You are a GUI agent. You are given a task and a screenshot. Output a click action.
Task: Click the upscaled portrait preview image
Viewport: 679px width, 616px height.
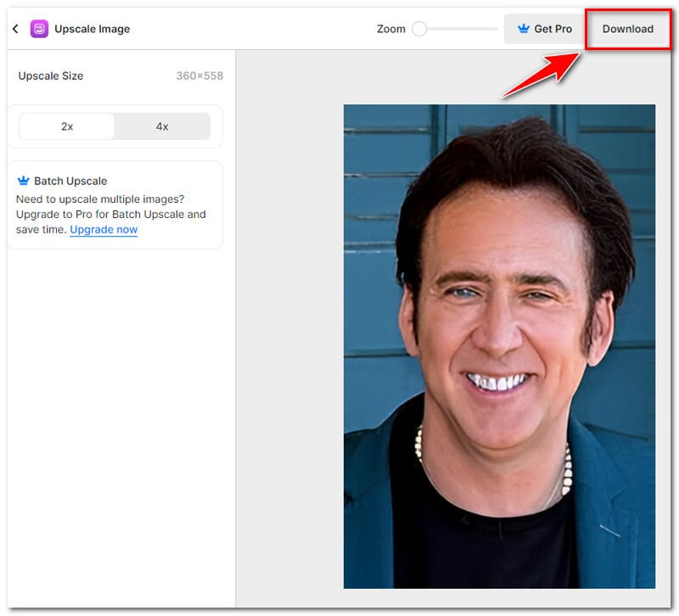click(x=499, y=346)
